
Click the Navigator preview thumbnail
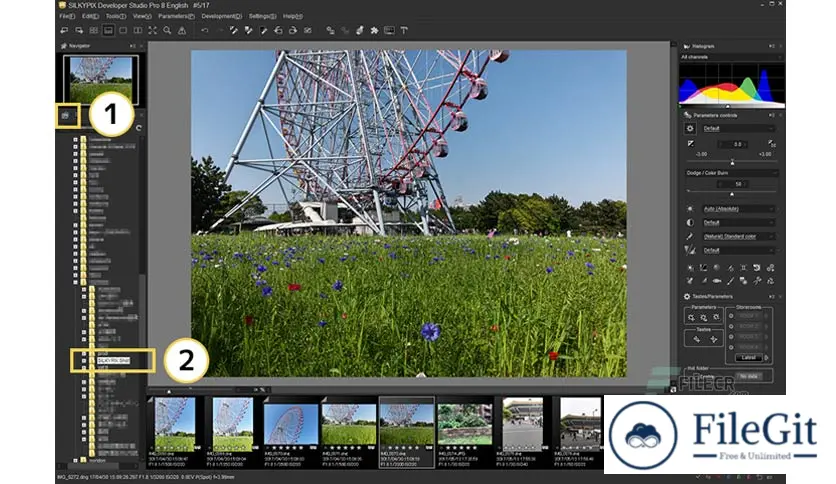pos(101,80)
